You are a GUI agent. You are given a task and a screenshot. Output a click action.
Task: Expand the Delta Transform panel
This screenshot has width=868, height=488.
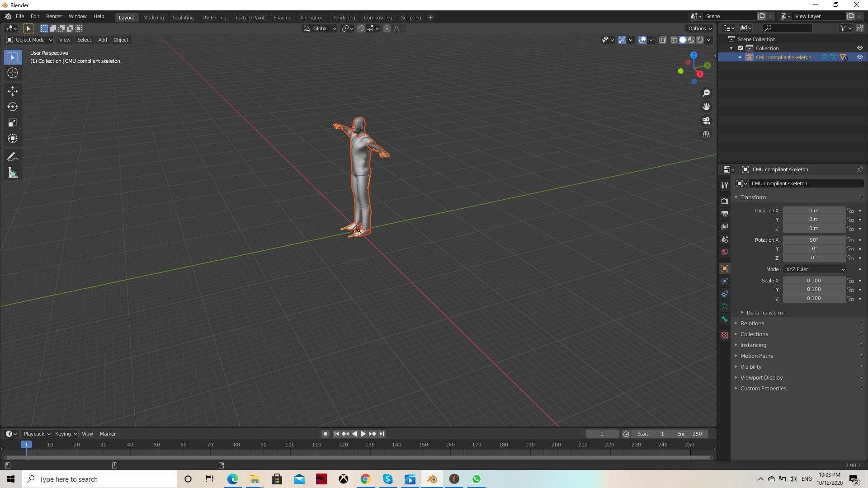[764, 312]
